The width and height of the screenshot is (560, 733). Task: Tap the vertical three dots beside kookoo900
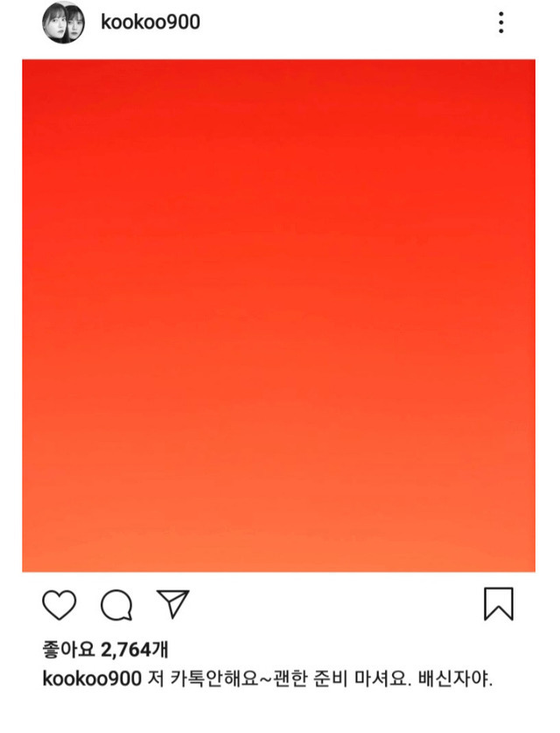pyautogui.click(x=501, y=23)
